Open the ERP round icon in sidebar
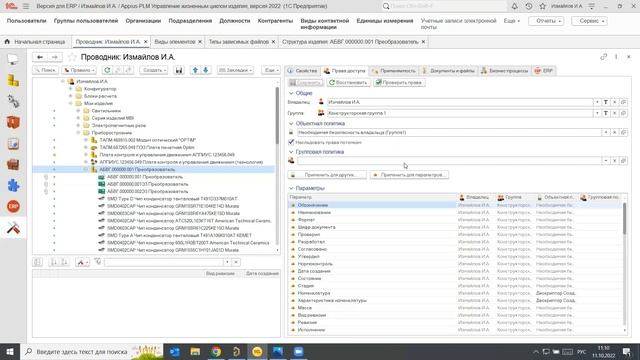 [13, 207]
